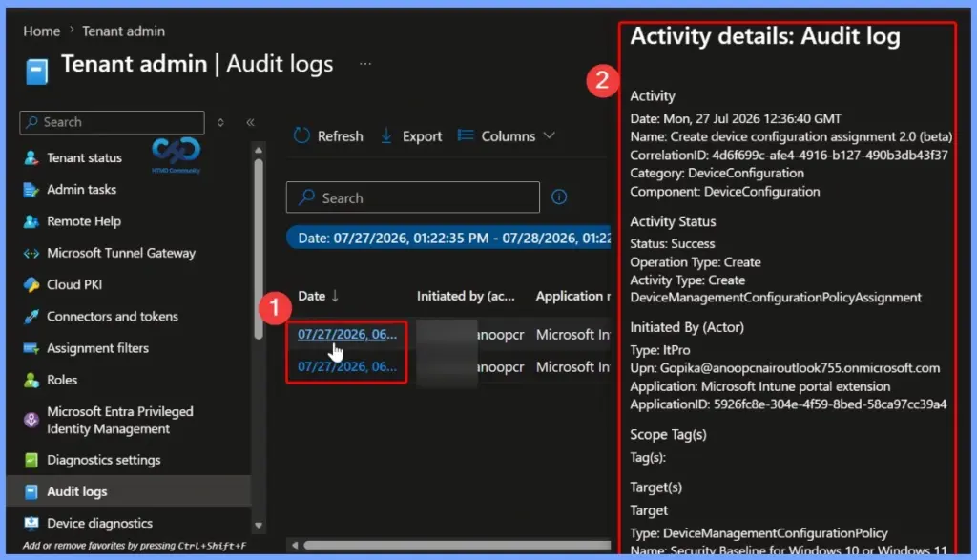Click the Initiated by column header
This screenshot has width=977, height=560.
(466, 297)
